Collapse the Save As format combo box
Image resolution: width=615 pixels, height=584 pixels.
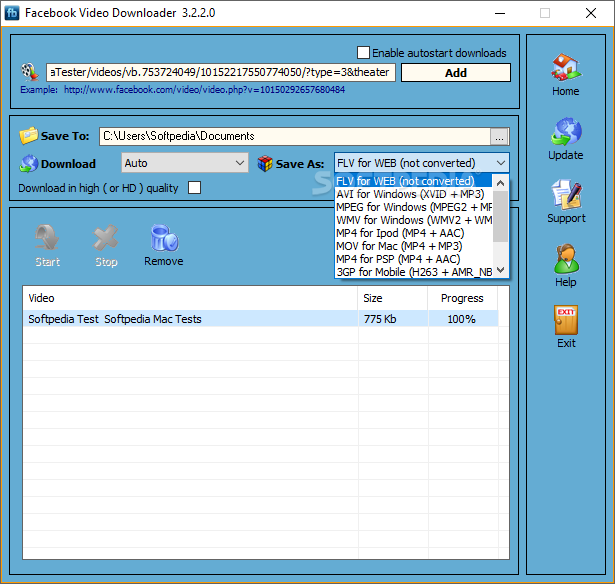(422, 163)
